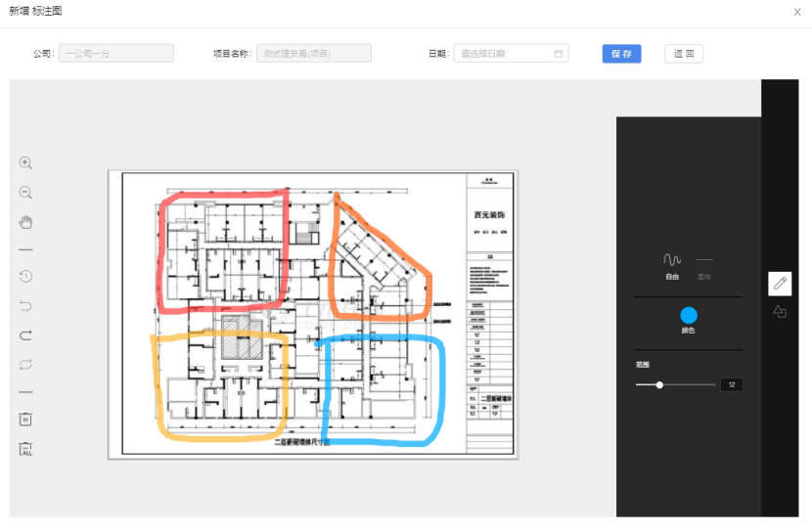Click the blue Save (保存) button

point(621,54)
